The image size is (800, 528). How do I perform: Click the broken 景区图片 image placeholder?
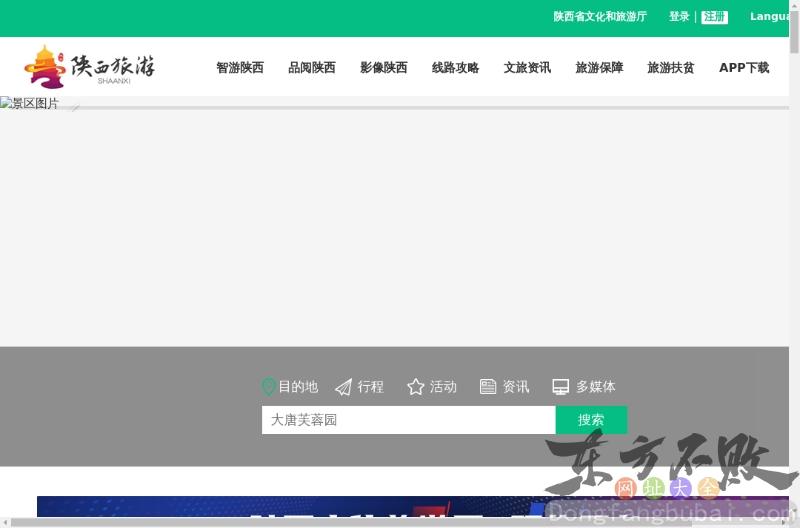pos(30,103)
